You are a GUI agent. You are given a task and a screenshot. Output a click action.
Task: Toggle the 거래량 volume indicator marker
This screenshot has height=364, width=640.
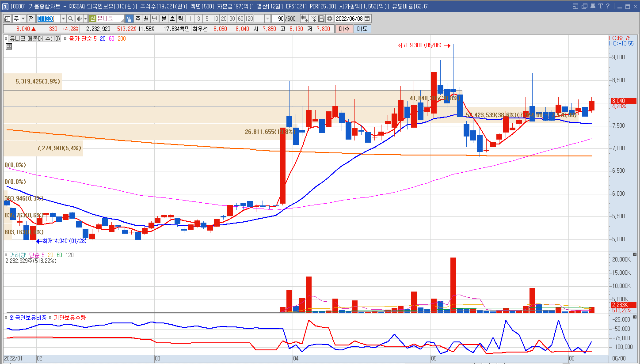pos(6,255)
